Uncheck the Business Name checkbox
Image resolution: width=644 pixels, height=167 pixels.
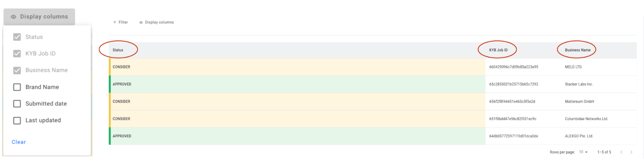click(17, 70)
